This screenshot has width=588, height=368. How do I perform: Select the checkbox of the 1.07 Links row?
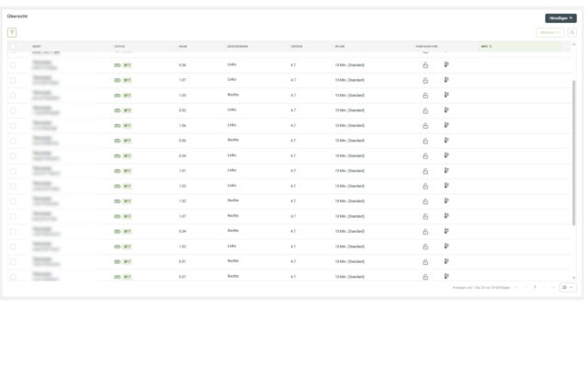click(13, 80)
